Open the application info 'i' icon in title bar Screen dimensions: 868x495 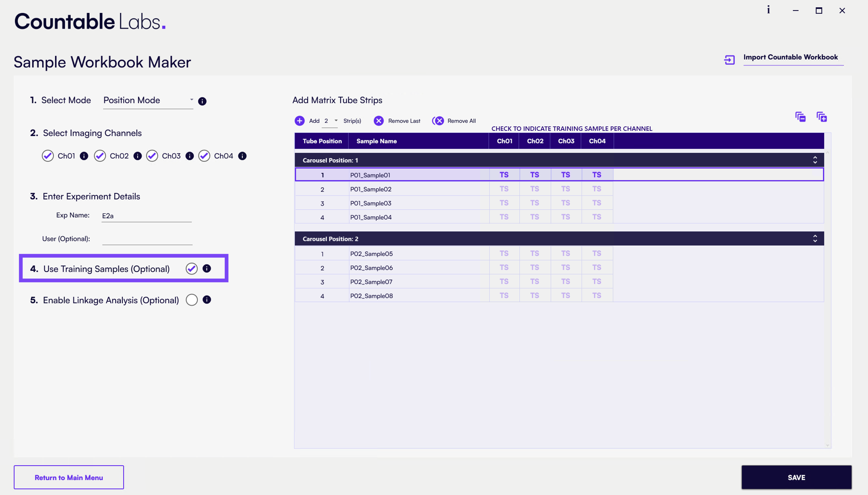pos(768,10)
